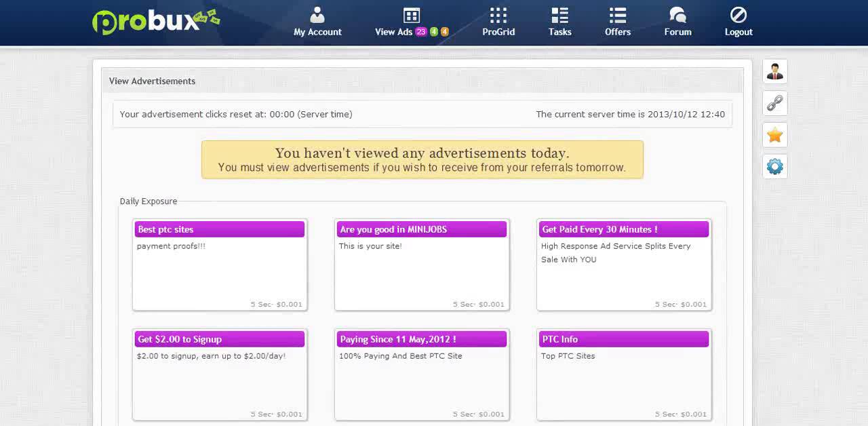The width and height of the screenshot is (868, 426).
Task: Click the green 4 ads badge
Action: pyautogui.click(x=434, y=32)
